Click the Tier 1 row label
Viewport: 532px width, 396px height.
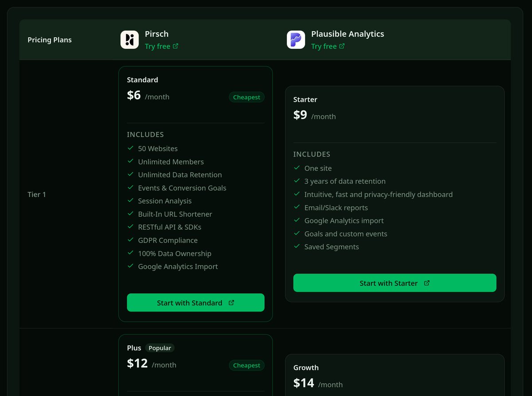point(37,194)
